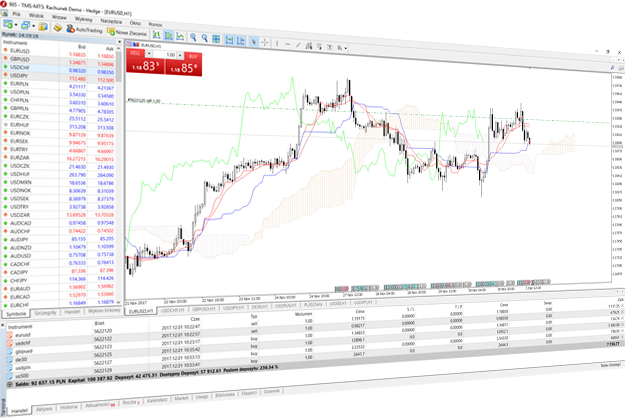Open the Plik menu
The width and height of the screenshot is (625, 418).
click(16, 14)
